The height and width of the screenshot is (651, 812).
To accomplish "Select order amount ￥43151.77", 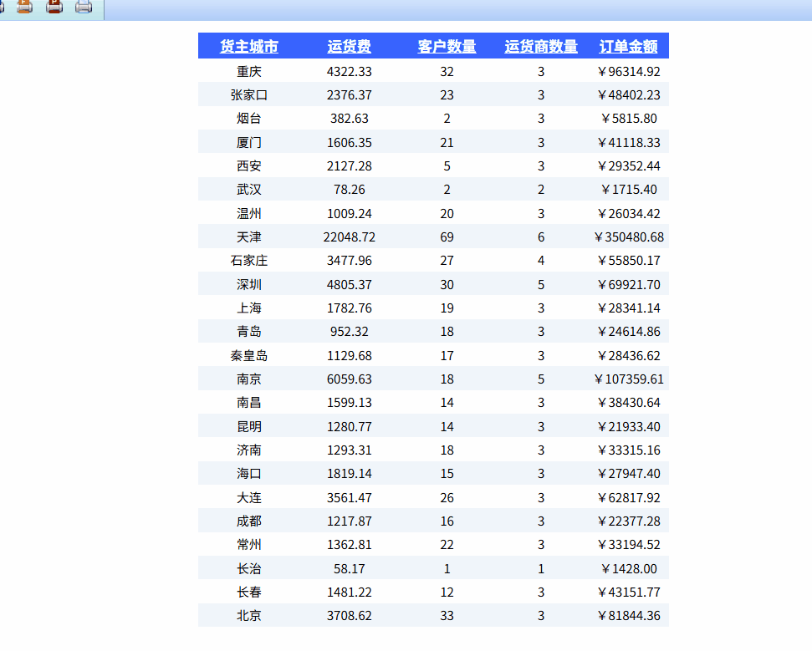I will (629, 592).
